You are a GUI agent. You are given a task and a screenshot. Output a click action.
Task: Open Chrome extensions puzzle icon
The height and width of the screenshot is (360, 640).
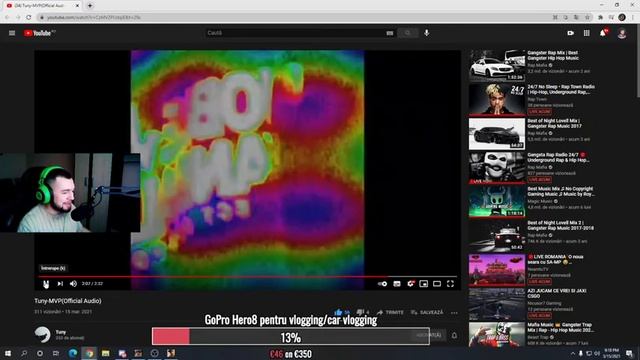pyautogui.click(x=600, y=17)
